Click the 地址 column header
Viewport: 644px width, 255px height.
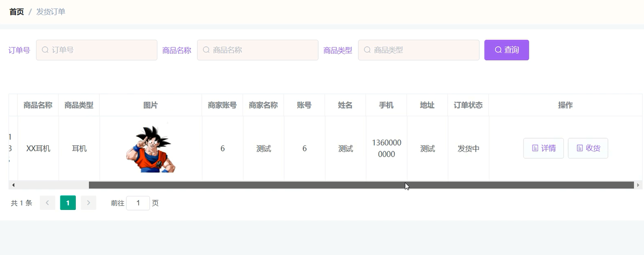coord(427,105)
